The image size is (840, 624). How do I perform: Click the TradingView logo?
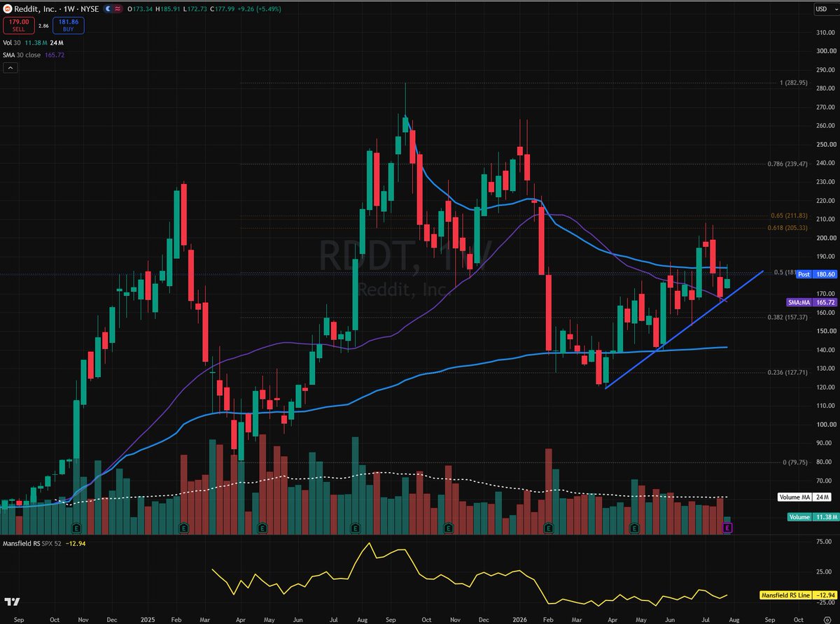click(11, 601)
